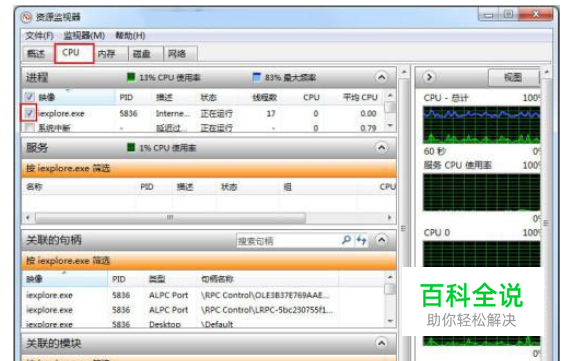Viewport: 569px width, 361px height.
Task: Open the 文件(F) menu
Action: [x=39, y=36]
